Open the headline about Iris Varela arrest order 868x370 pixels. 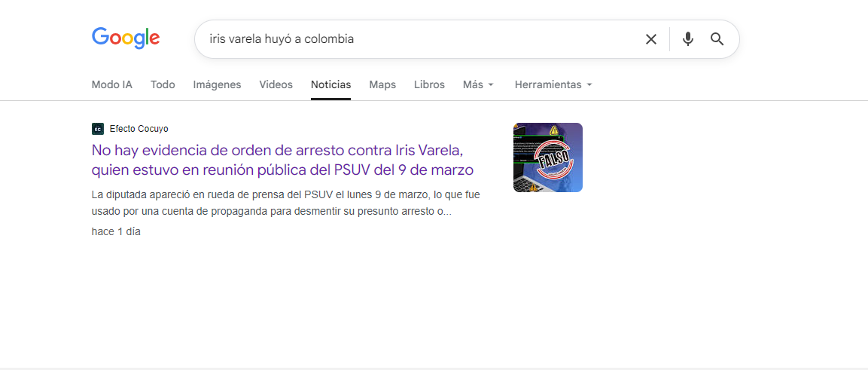pyautogui.click(x=282, y=160)
